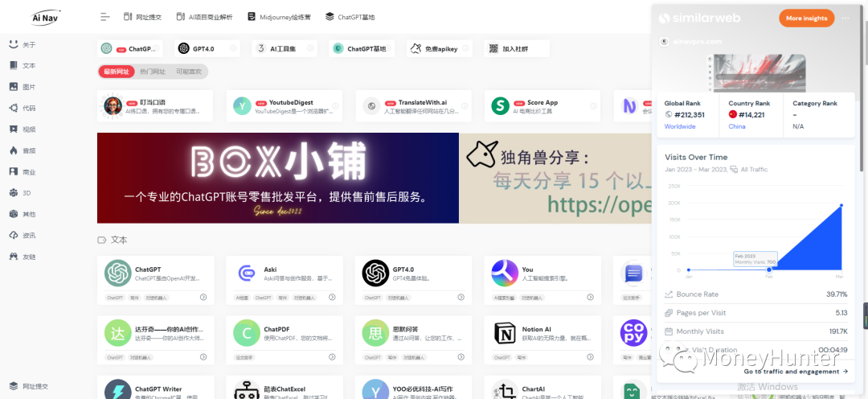This screenshot has width=868, height=399.
Task: Click the 酷表ChatExcel robot logo
Action: click(247, 389)
